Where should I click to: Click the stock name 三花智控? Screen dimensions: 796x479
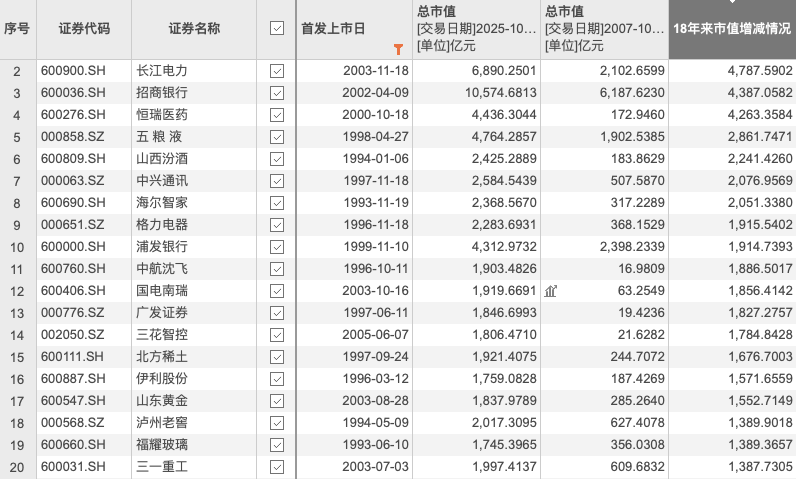(162, 334)
